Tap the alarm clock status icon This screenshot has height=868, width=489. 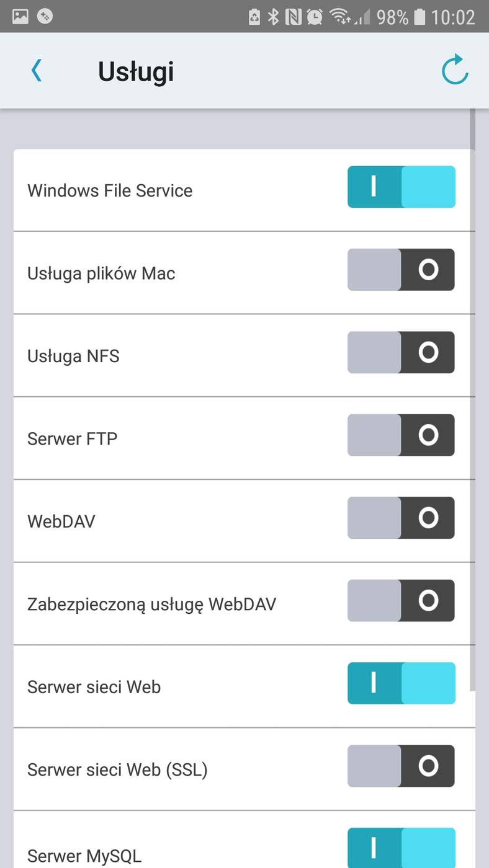[x=315, y=17]
